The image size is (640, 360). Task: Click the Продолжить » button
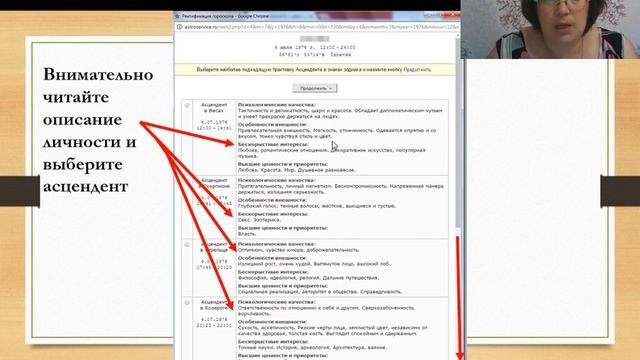point(315,88)
